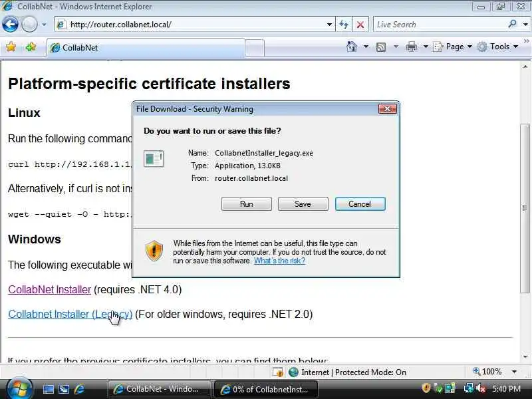The width and height of the screenshot is (532, 399).
Task: Open the search provider dropdown arrow
Action: tap(525, 25)
